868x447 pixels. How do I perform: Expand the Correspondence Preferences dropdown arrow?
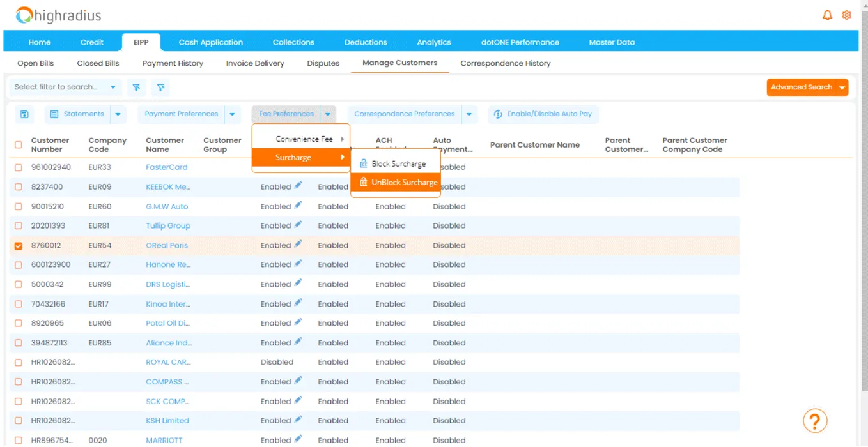[x=469, y=114]
